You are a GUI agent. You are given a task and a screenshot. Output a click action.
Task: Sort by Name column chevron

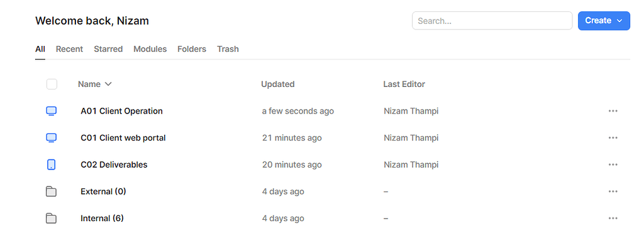(x=108, y=84)
